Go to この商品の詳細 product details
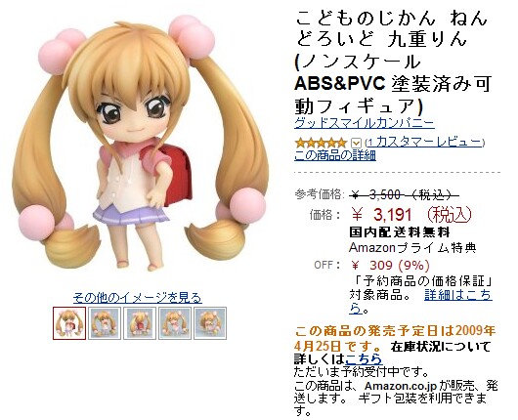The image size is (518, 420). tap(335, 155)
